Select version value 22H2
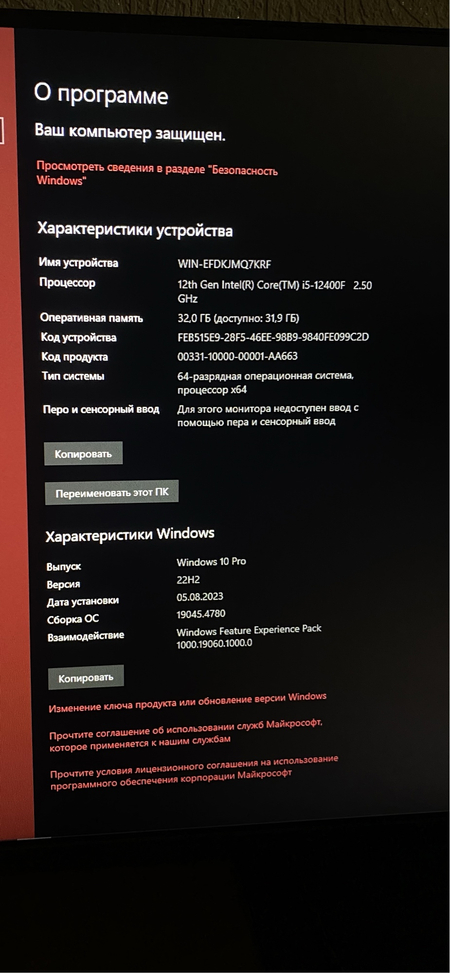The height and width of the screenshot is (973, 450). (190, 579)
